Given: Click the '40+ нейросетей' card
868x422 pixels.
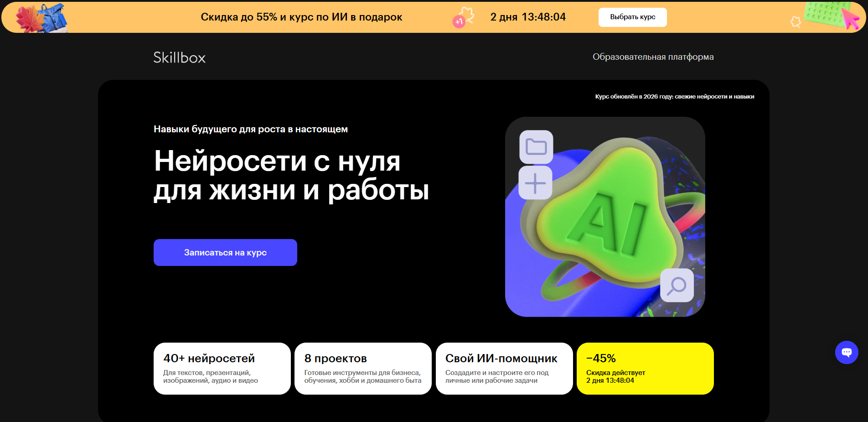Looking at the screenshot, I should click(x=222, y=369).
